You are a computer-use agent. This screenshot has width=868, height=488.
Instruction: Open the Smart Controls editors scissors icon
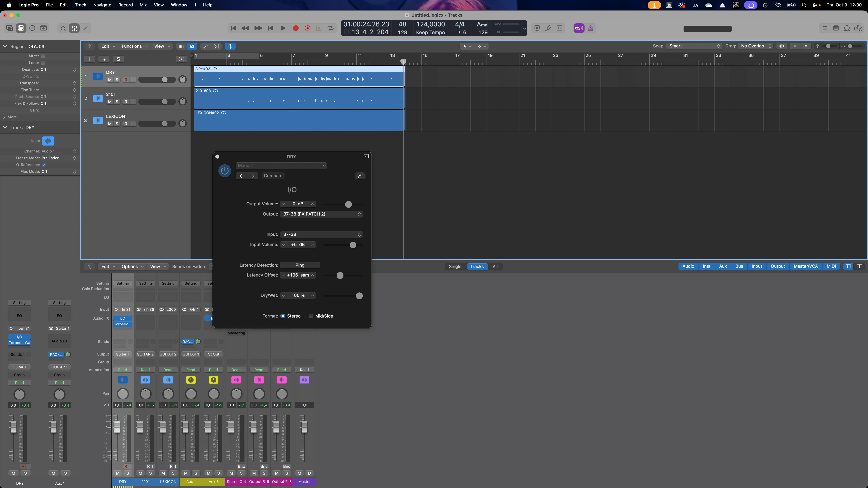click(x=86, y=28)
